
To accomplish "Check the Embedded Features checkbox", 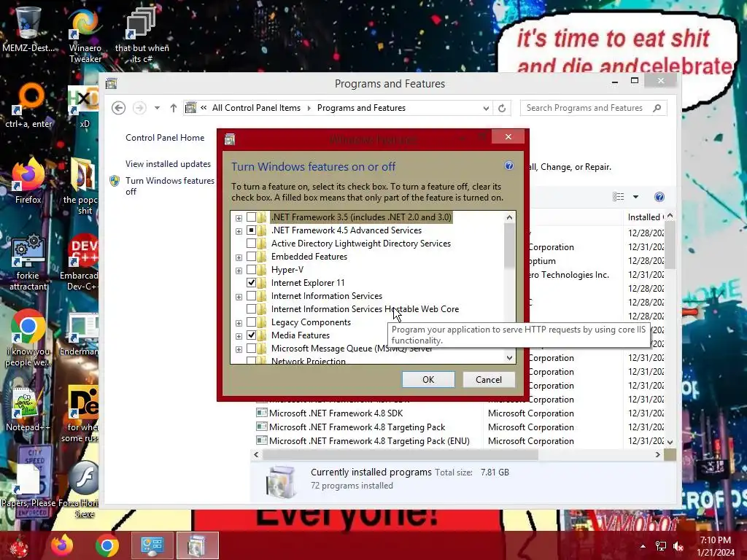I will (251, 257).
